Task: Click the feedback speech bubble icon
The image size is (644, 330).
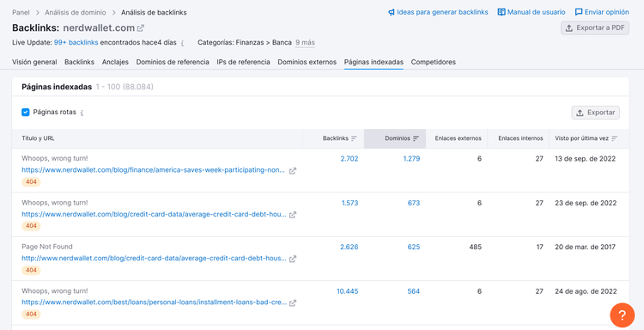Action: pos(578,12)
